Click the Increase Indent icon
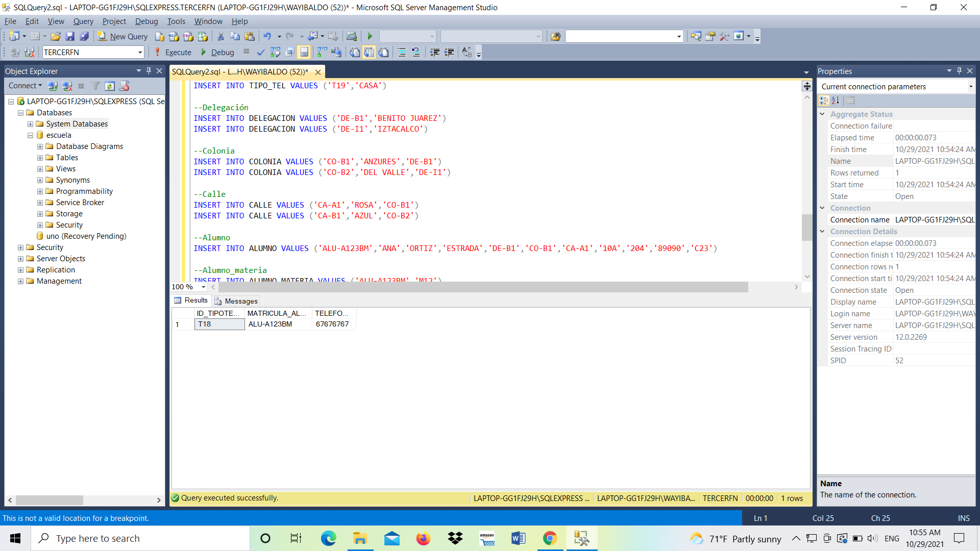This screenshot has width=980, height=551. point(449,52)
